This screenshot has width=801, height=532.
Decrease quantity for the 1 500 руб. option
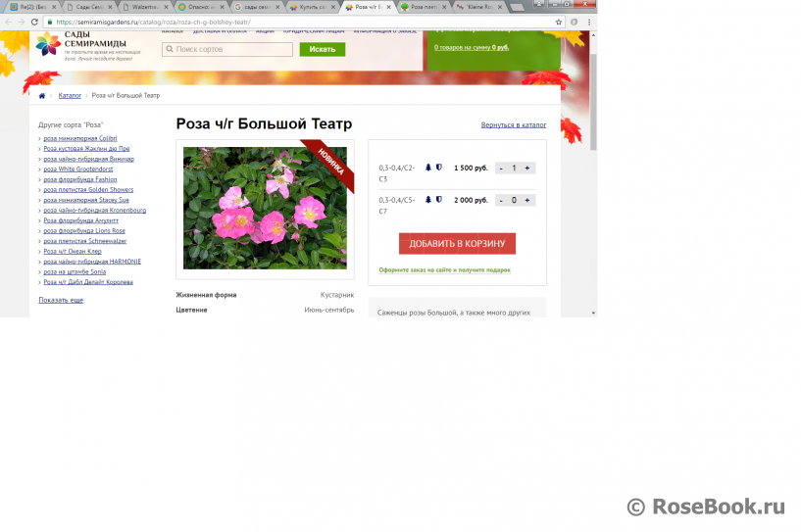click(x=501, y=168)
